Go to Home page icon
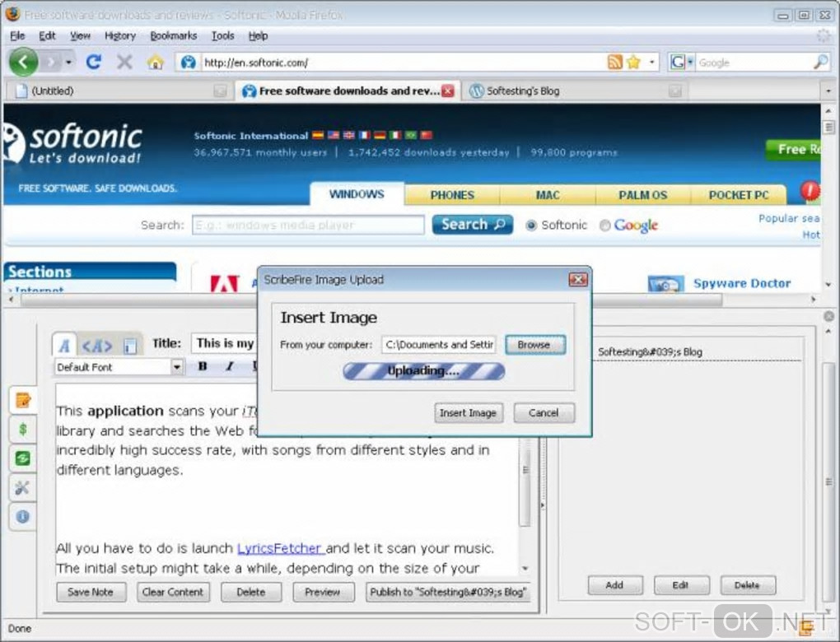The width and height of the screenshot is (840, 642). [x=155, y=62]
